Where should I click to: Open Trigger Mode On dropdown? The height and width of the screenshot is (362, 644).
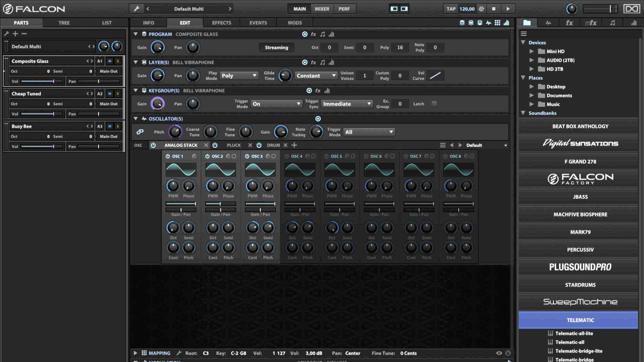(x=276, y=104)
